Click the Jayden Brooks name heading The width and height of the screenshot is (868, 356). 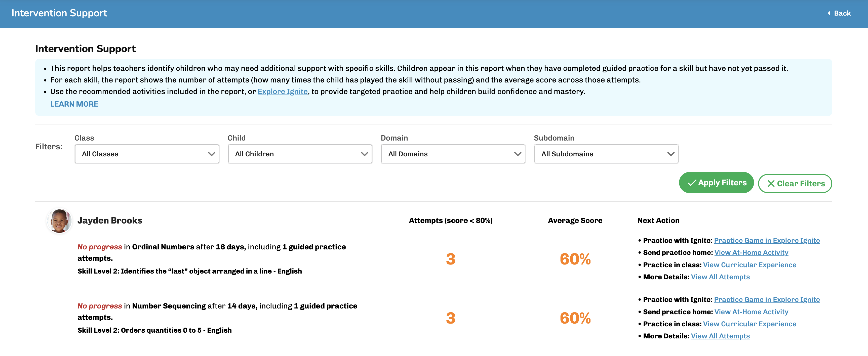[x=110, y=220]
